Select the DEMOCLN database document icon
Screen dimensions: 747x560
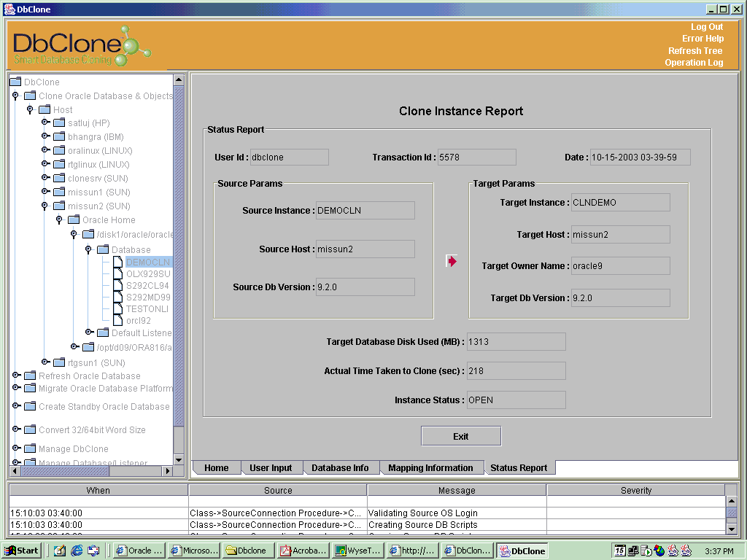point(117,262)
